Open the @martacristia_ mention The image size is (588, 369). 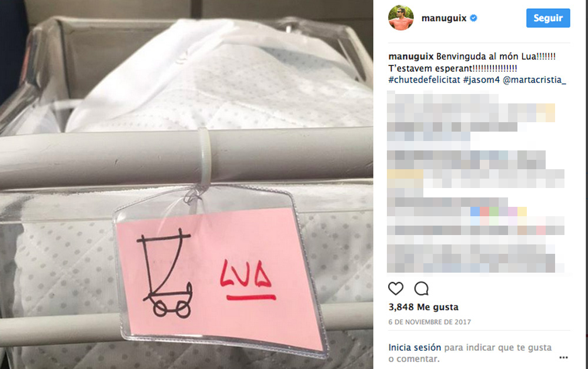(534, 80)
